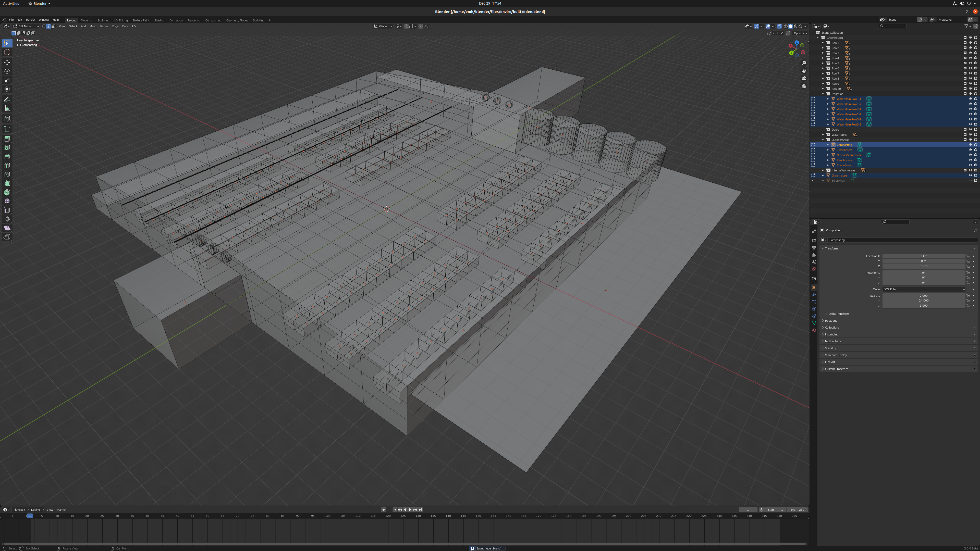Expand the Delta Transform panel
Image resolution: width=980 pixels, height=551 pixels.
pyautogui.click(x=838, y=314)
